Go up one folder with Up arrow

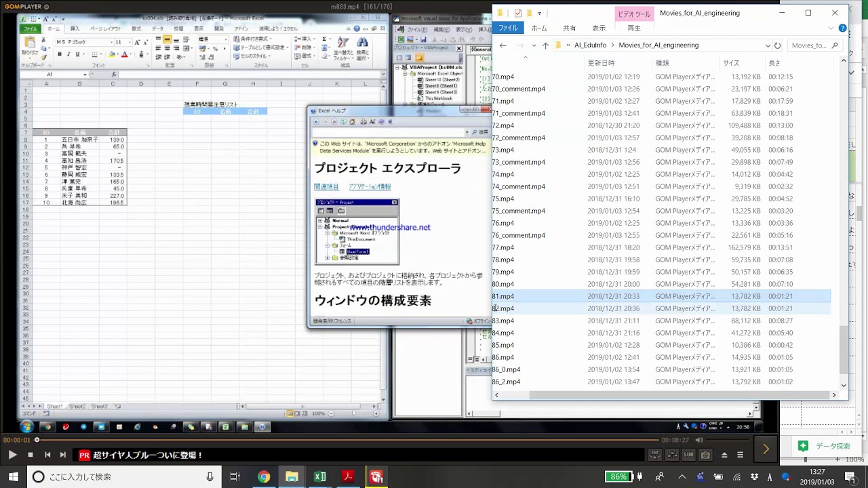tap(545, 45)
